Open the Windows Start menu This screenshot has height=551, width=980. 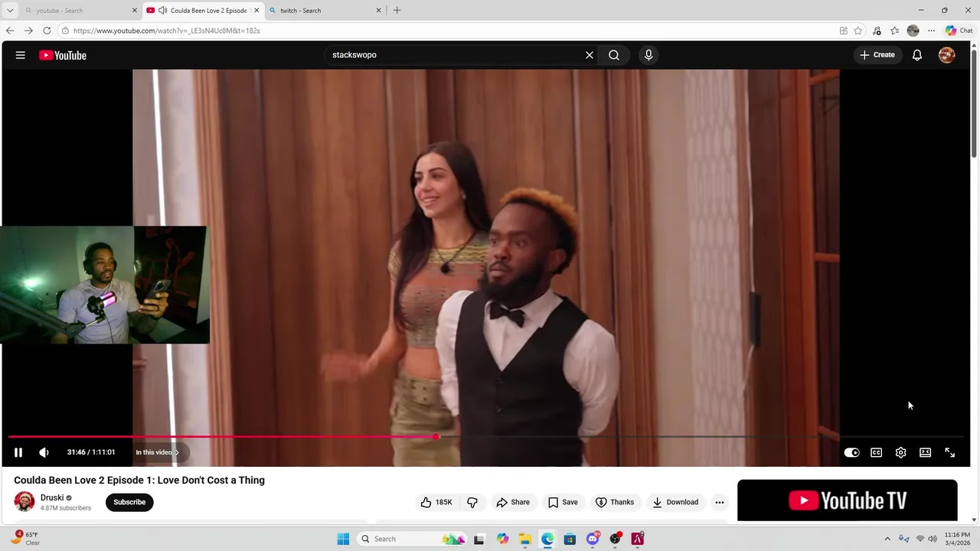click(x=343, y=539)
